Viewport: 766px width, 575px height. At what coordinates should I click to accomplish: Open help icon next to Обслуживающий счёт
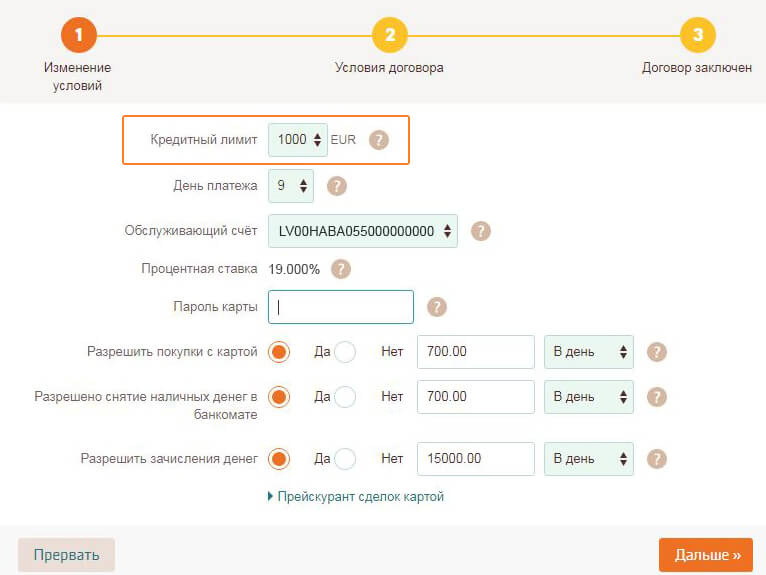click(481, 231)
